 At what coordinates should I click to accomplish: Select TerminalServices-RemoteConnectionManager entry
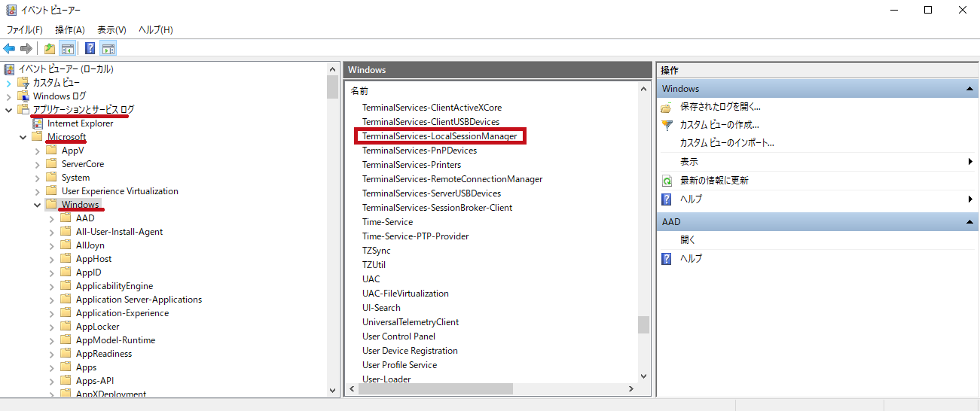tap(452, 179)
